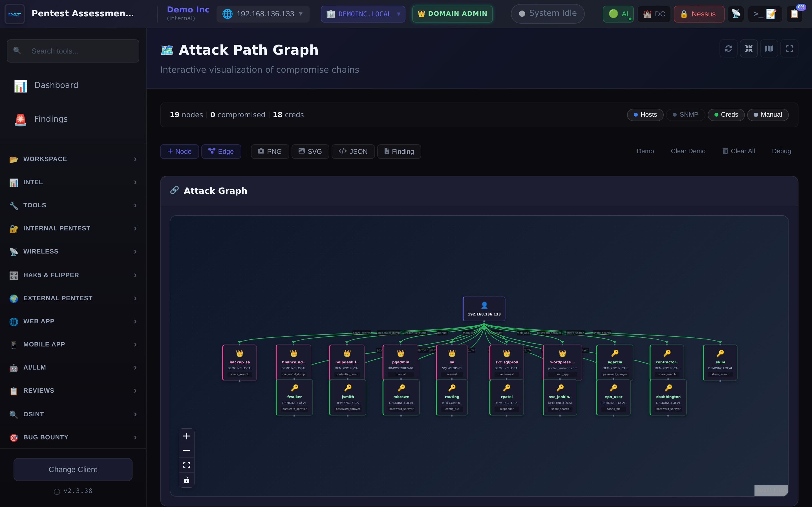The image size is (812, 507).
Task: Open the terminal notes icon in top bar
Action: (765, 14)
